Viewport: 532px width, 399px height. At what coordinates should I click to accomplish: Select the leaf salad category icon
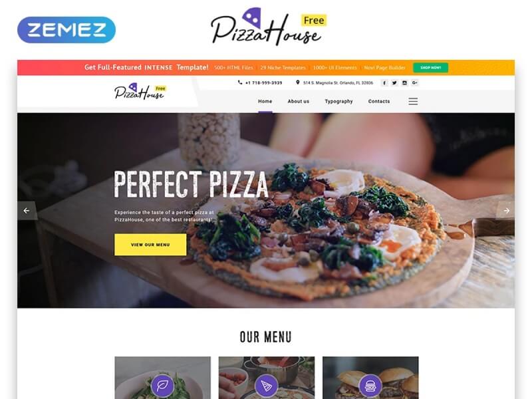click(x=162, y=386)
